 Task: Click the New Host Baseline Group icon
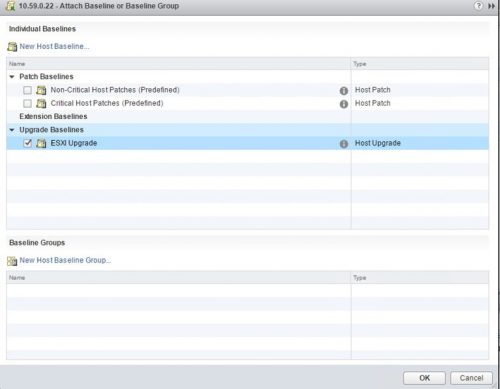[x=12, y=261]
